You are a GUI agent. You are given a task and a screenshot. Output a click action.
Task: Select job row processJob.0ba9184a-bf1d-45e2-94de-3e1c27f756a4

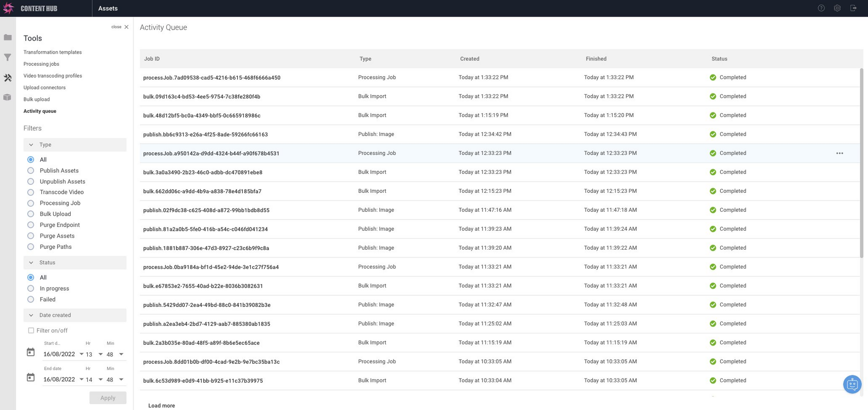(x=500, y=267)
